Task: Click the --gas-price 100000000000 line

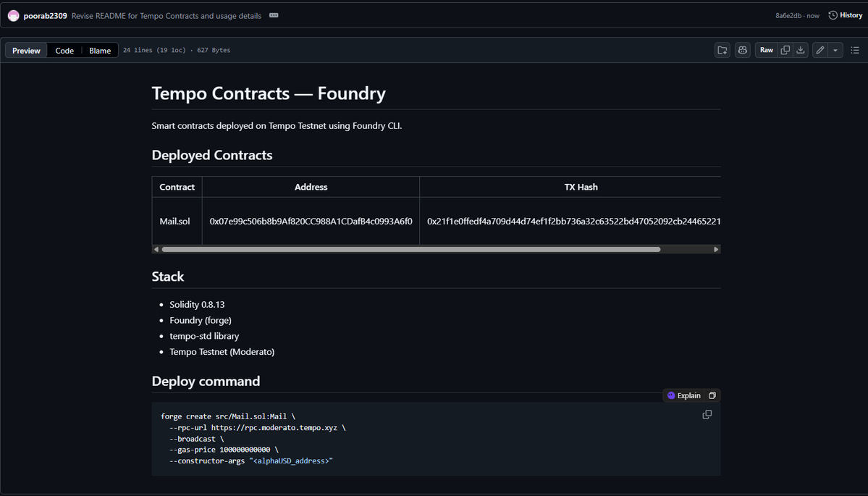Action: tap(224, 450)
